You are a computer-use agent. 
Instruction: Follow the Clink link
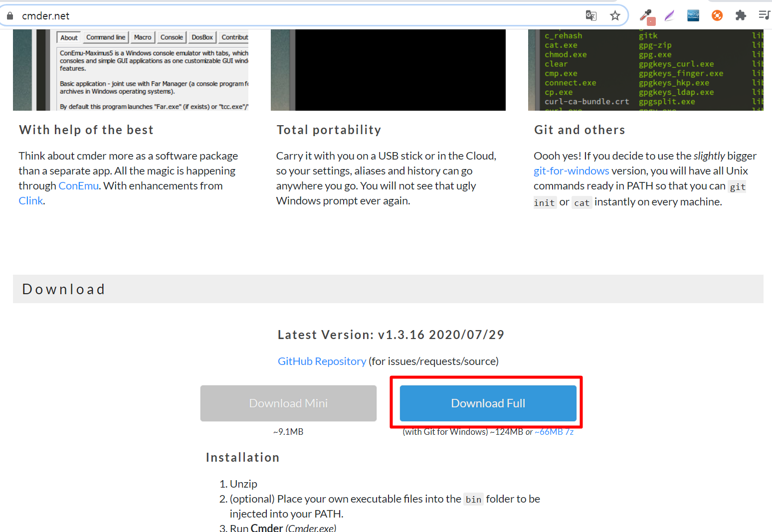tap(31, 200)
